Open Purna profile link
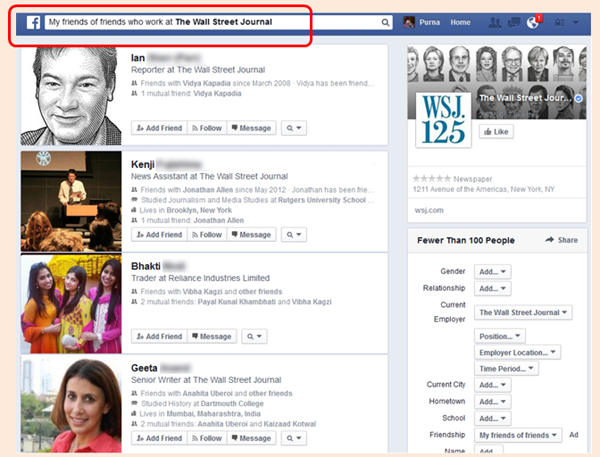Screen dimensions: 600x457 429,22
